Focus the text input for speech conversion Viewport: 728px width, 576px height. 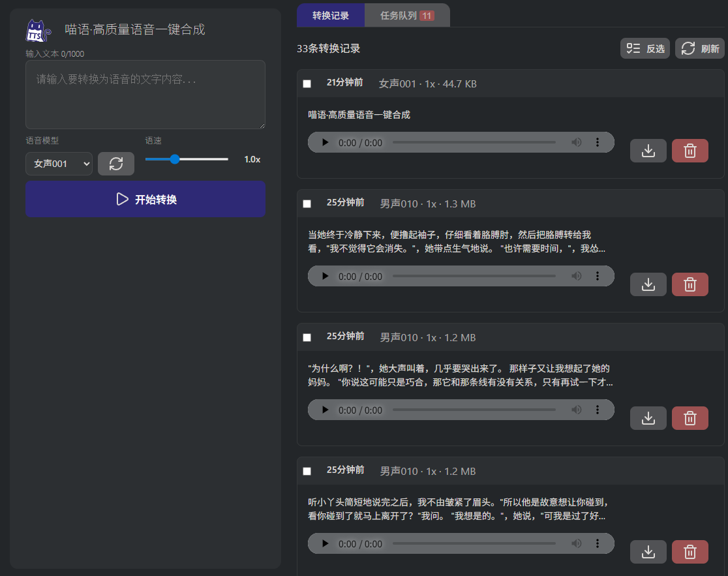[x=145, y=94]
